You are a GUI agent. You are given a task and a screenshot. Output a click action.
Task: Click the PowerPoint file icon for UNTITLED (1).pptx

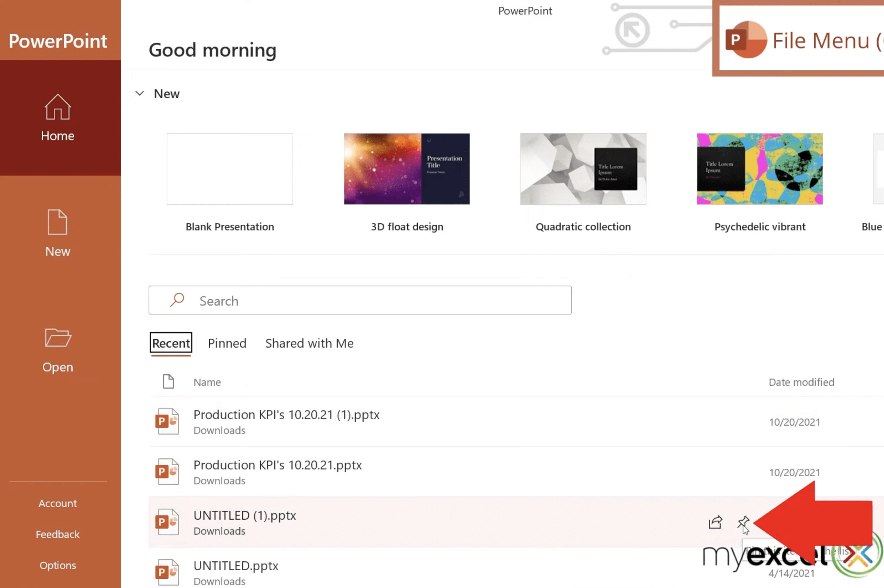(167, 522)
